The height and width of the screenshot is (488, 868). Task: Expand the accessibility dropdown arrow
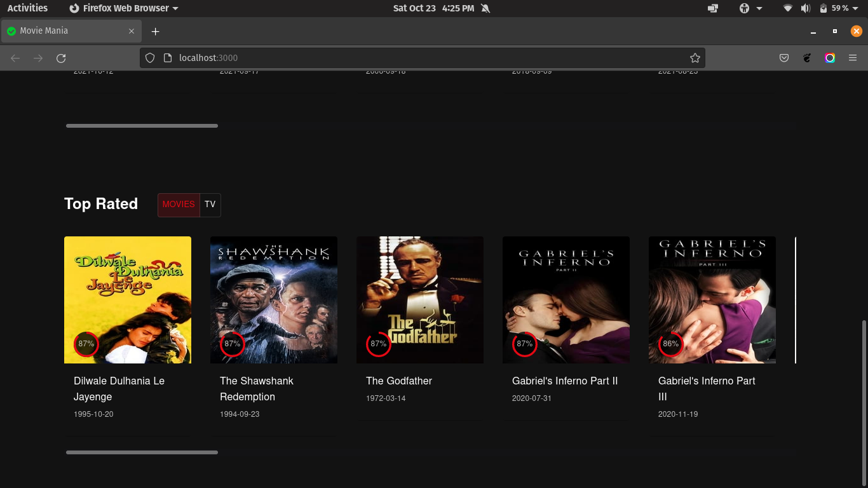click(x=759, y=8)
